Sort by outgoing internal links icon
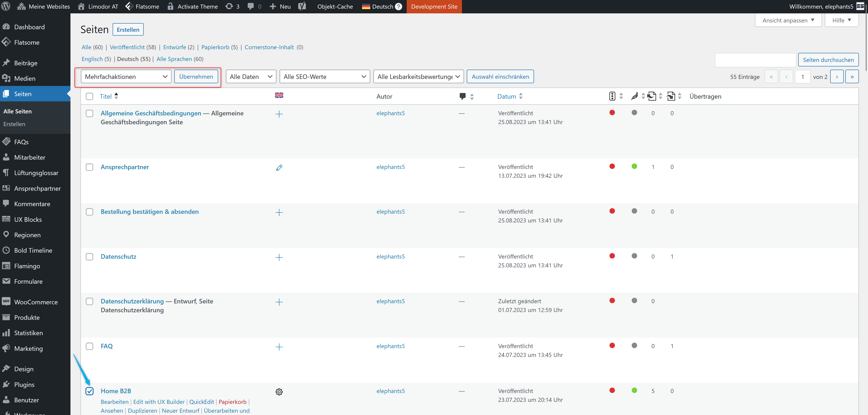The width and height of the screenshot is (868, 415). click(652, 96)
